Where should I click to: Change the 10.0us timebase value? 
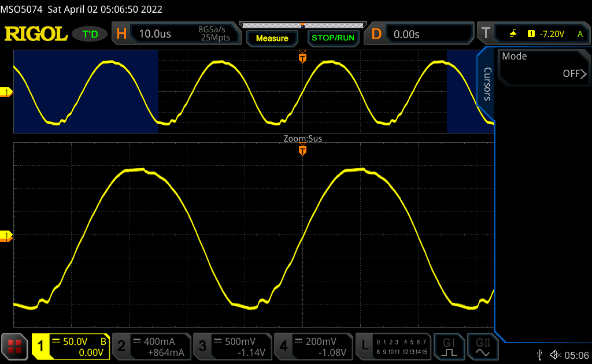[155, 34]
